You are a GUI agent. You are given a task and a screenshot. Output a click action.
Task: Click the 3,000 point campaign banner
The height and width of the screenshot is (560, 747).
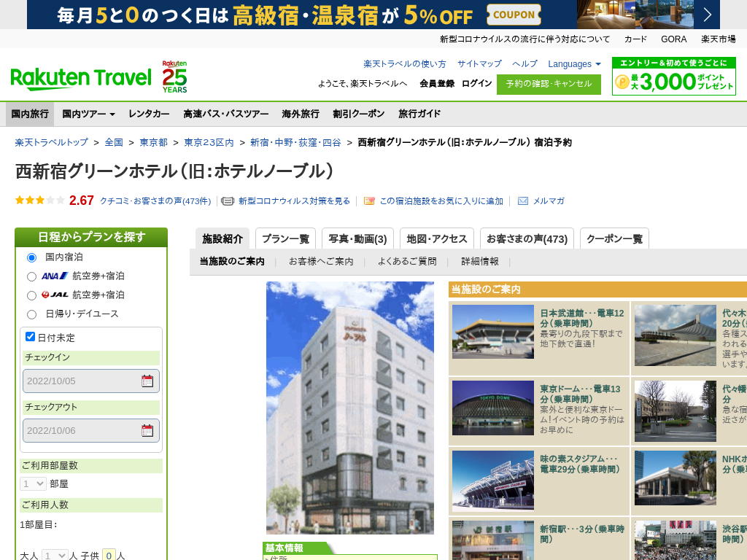pyautogui.click(x=673, y=77)
